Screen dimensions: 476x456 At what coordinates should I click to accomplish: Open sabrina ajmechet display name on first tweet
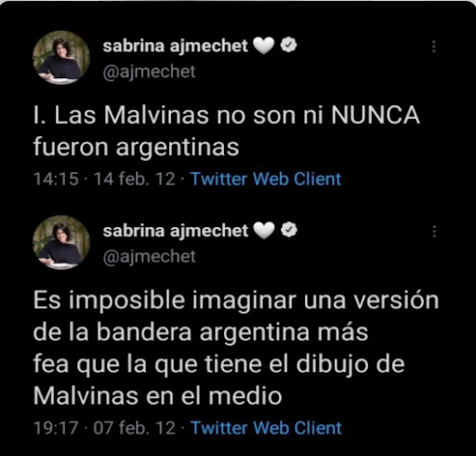[176, 47]
